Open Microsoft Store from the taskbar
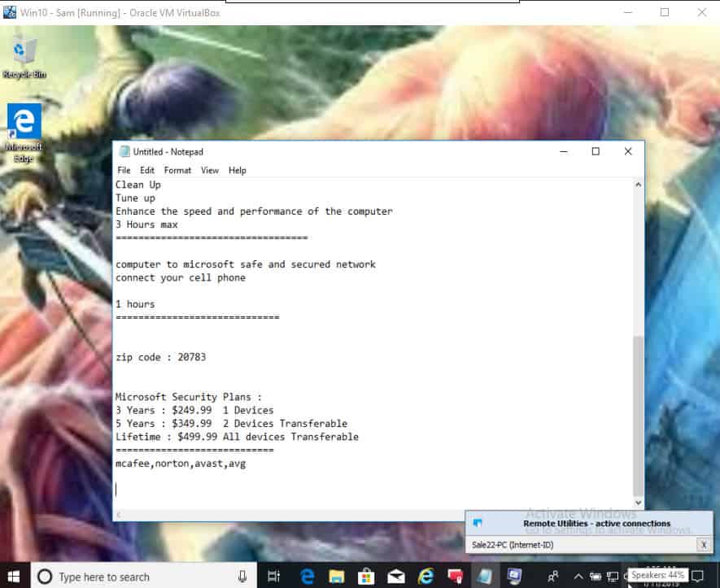720x588 pixels. coord(366,577)
